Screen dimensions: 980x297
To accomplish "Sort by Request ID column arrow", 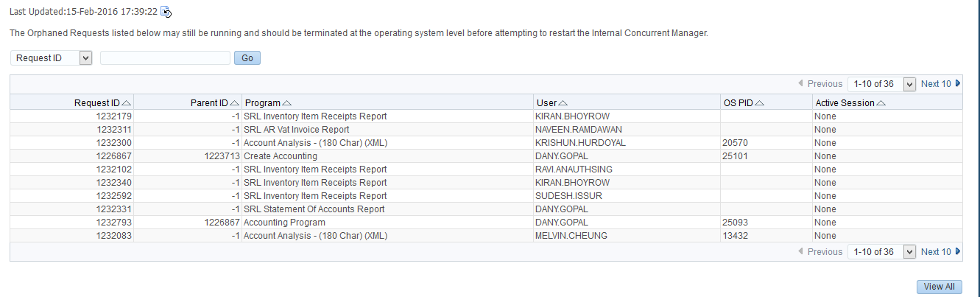I will [x=127, y=103].
